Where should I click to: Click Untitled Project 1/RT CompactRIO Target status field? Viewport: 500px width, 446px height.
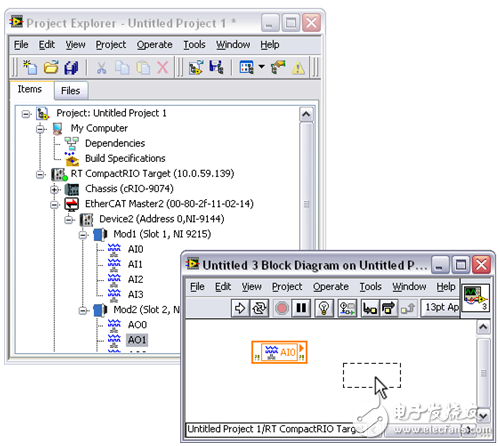tap(277, 429)
